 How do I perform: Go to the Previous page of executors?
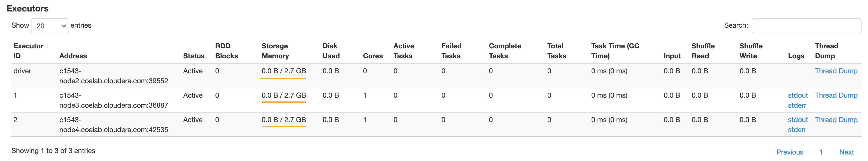tap(790, 152)
